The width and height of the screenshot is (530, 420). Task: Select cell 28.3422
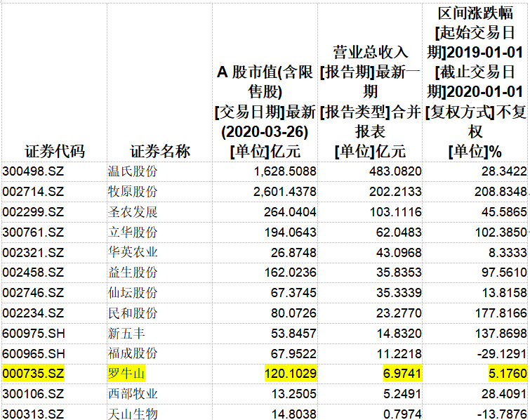coord(475,171)
